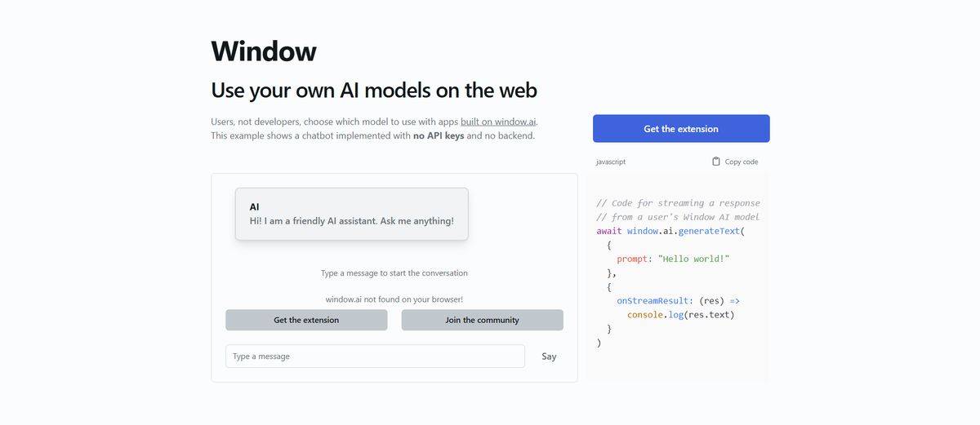Click the clipboard copy icon
The image size is (980, 425).
coord(716,162)
